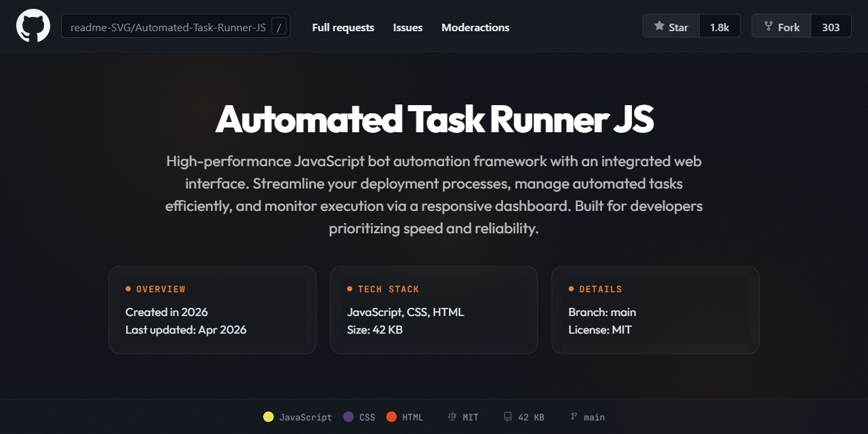Open the 303 forks count
Image resolution: width=868 pixels, height=434 pixels.
(x=831, y=26)
